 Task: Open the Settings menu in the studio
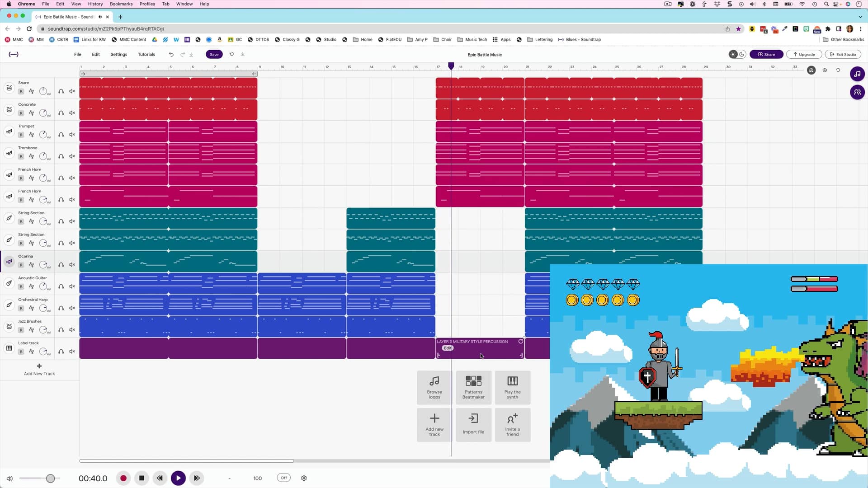coord(118,54)
